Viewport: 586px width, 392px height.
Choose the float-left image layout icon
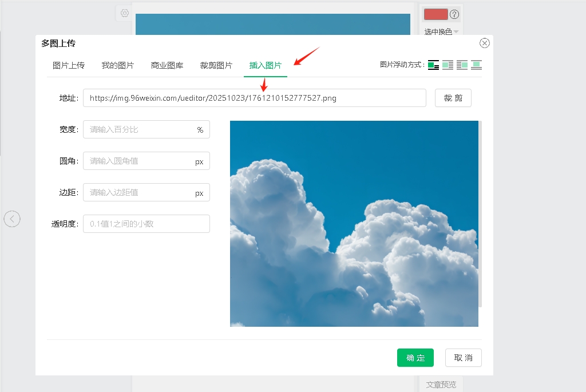point(448,65)
